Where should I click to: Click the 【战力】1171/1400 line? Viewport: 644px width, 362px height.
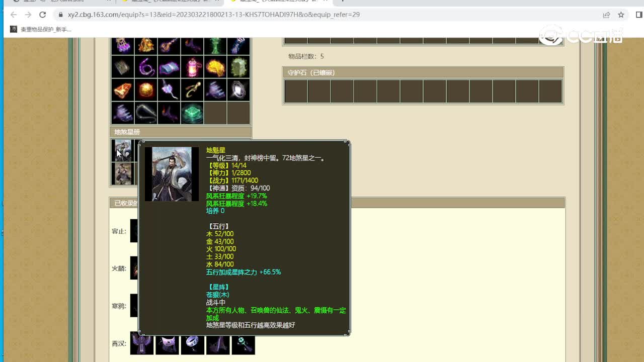pos(232,180)
